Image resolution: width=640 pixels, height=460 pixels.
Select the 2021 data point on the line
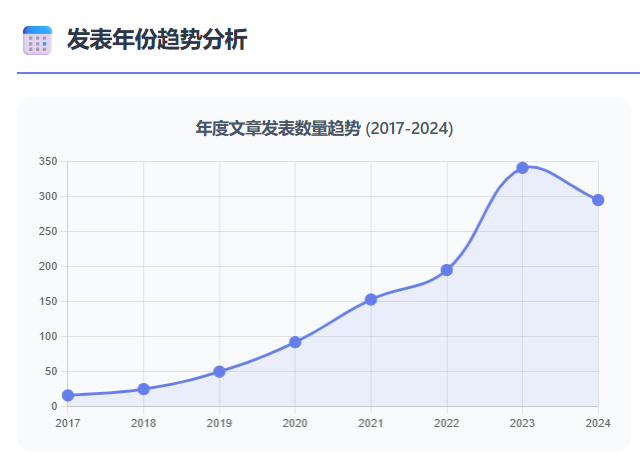[371, 300]
